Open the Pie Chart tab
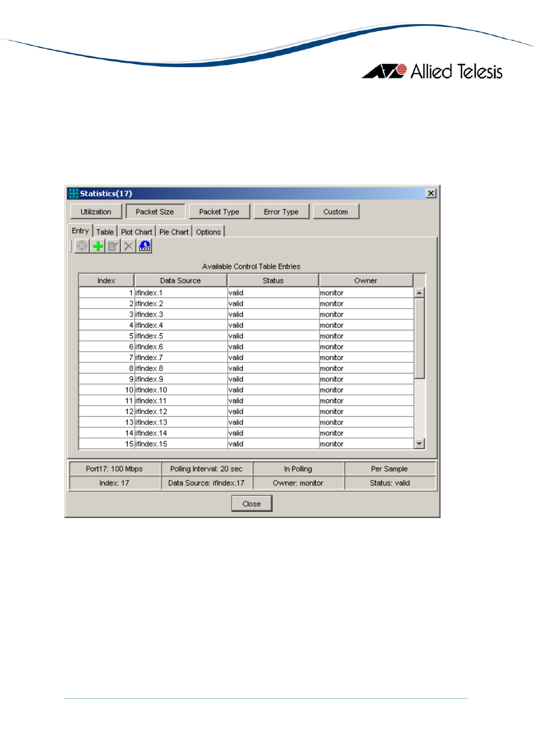The width and height of the screenshot is (534, 756). (174, 232)
